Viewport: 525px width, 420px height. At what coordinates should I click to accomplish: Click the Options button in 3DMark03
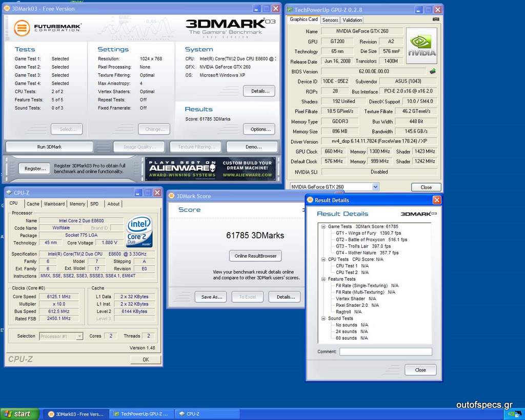pos(260,130)
